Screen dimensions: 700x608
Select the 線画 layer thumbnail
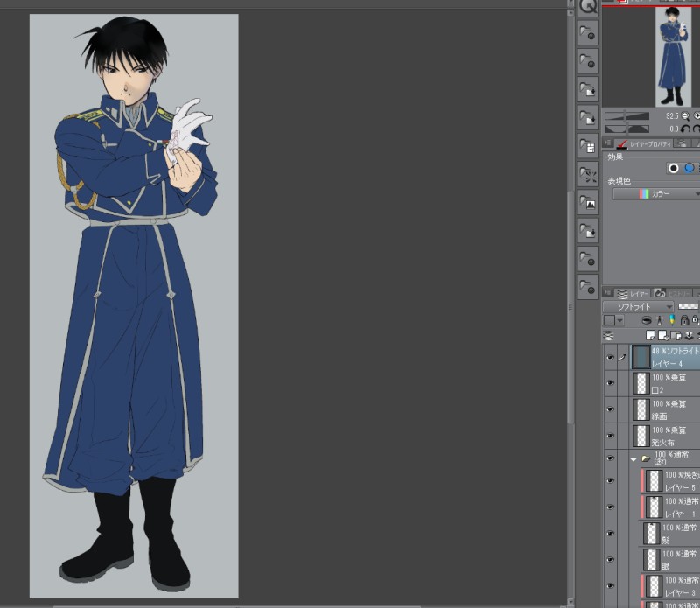pos(641,409)
